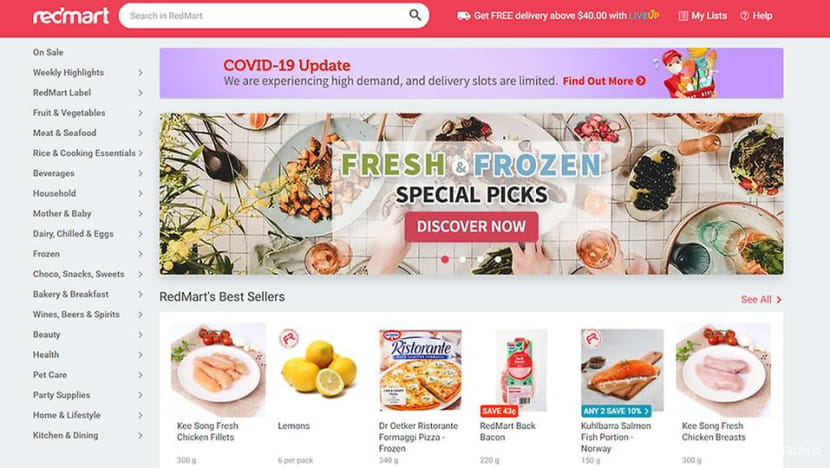Click the Help question mark icon

point(744,16)
